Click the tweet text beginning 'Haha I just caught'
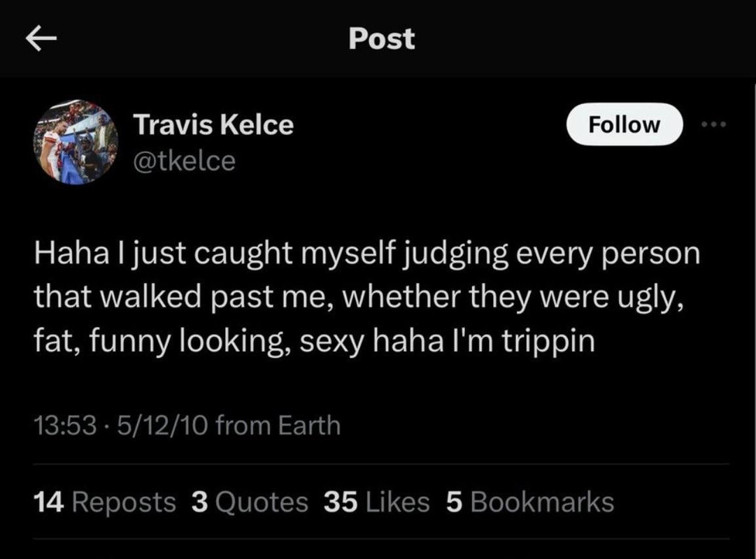This screenshot has height=559, width=756. 366,296
